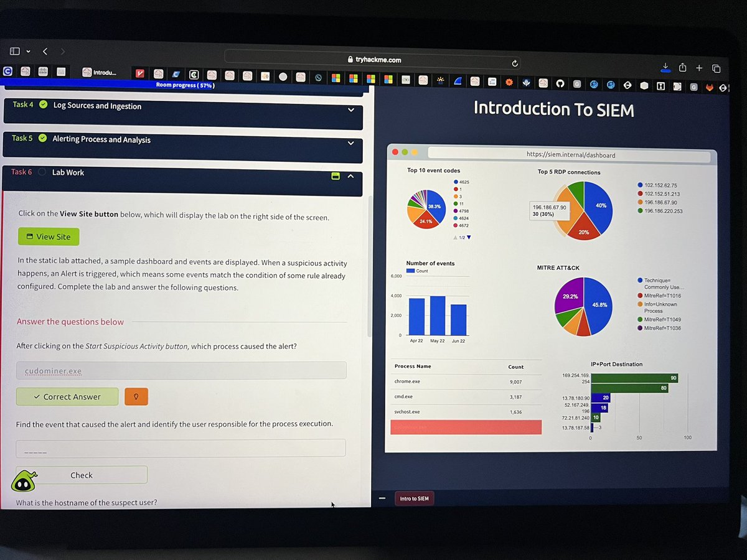The image size is (747, 560).
Task: Select the Introdu... browser tab
Action: coord(103,72)
